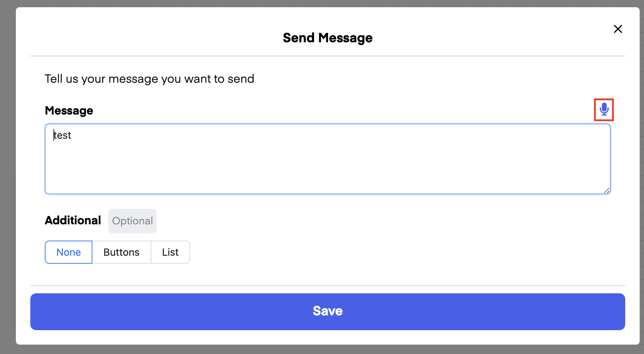Click the word "test" in the textarea

click(x=63, y=135)
